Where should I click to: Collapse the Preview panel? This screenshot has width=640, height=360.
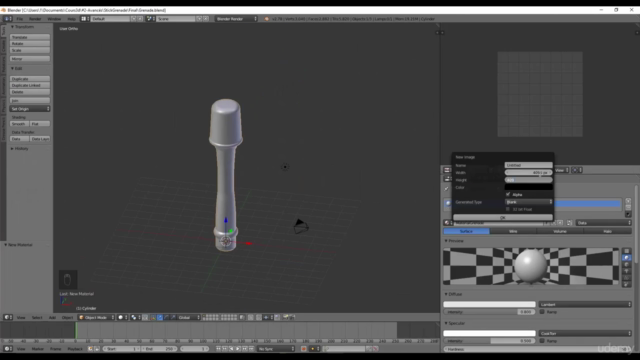pos(454,241)
